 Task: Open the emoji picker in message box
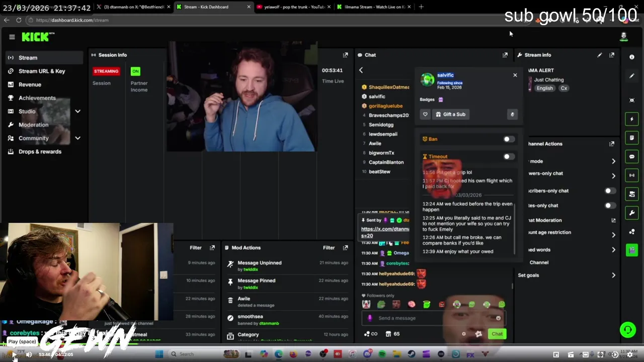(x=498, y=318)
